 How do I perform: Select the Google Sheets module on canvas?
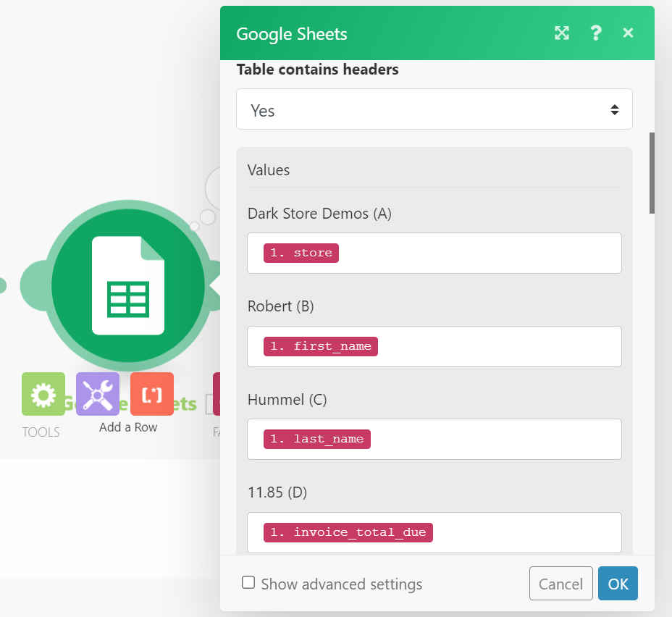pos(127,285)
